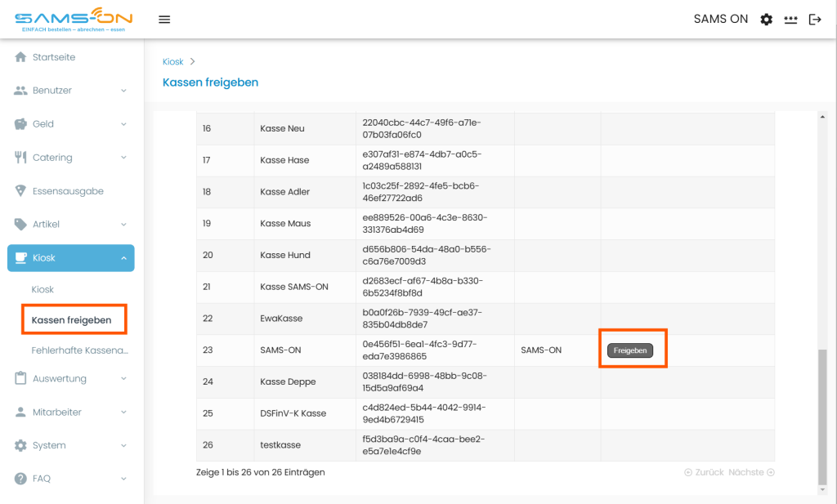Open the hamburger menu icon

pyautogui.click(x=164, y=20)
